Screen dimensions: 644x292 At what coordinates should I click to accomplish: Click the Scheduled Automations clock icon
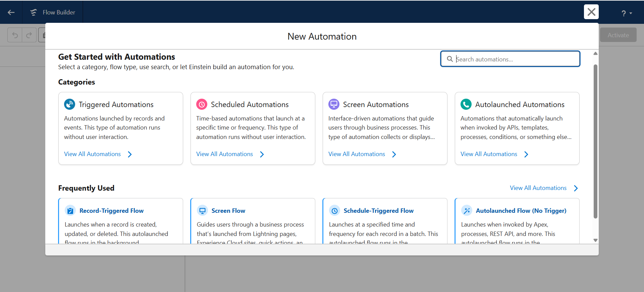point(202,104)
